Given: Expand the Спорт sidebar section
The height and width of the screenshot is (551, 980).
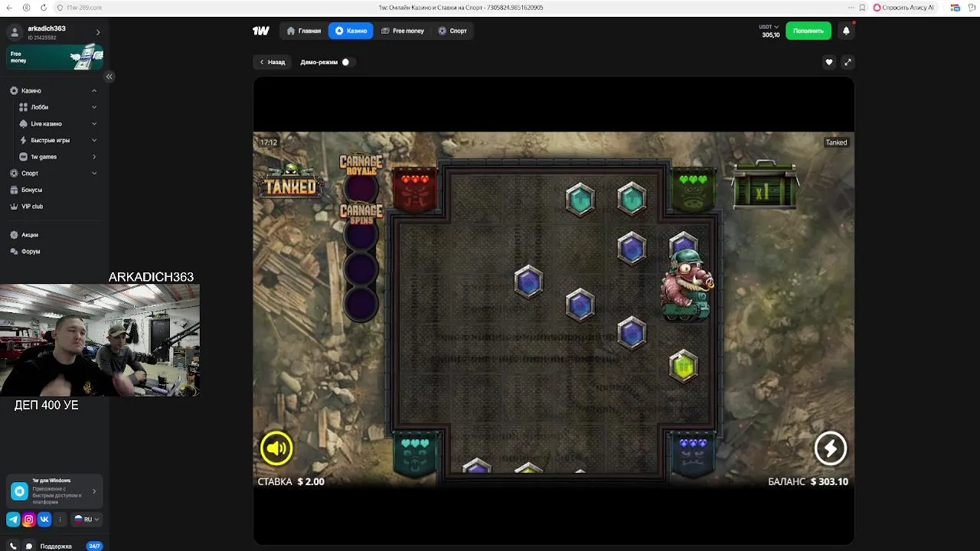Looking at the screenshot, I should pos(94,173).
